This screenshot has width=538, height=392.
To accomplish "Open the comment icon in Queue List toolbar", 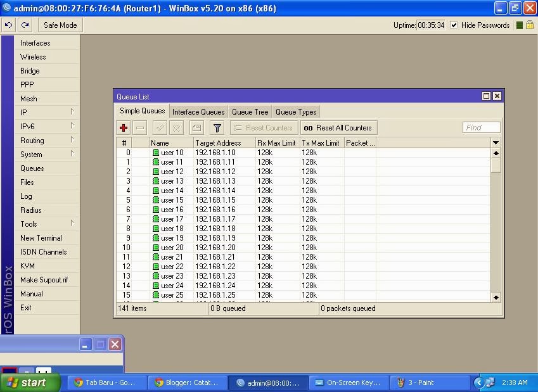I will (x=196, y=127).
